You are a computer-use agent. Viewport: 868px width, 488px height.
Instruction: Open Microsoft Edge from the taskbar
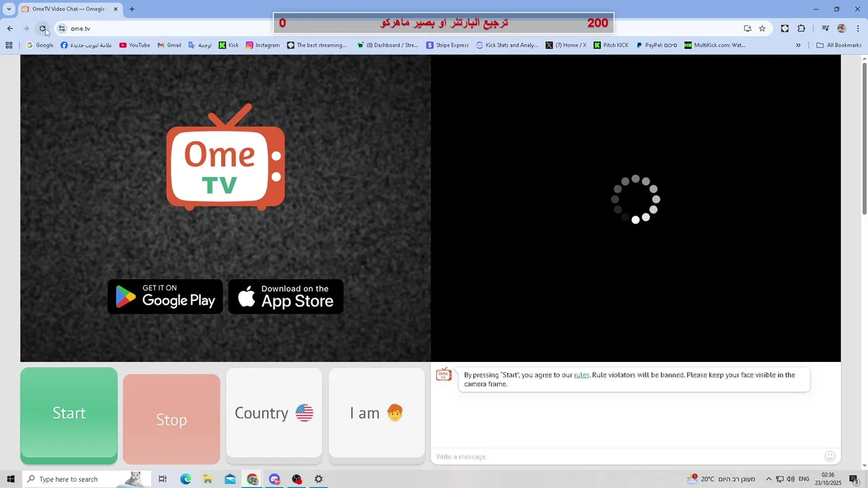pyautogui.click(x=185, y=479)
